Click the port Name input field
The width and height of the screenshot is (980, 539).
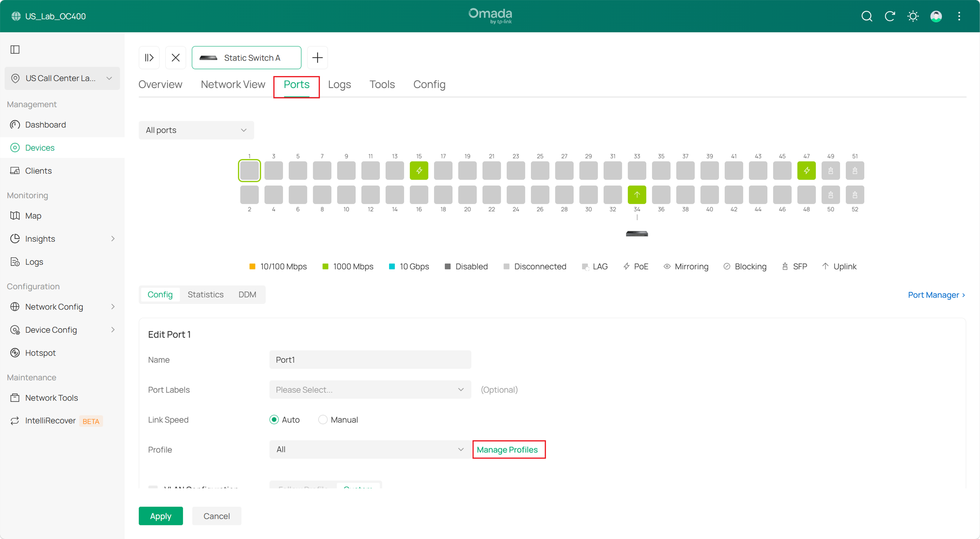coord(370,360)
